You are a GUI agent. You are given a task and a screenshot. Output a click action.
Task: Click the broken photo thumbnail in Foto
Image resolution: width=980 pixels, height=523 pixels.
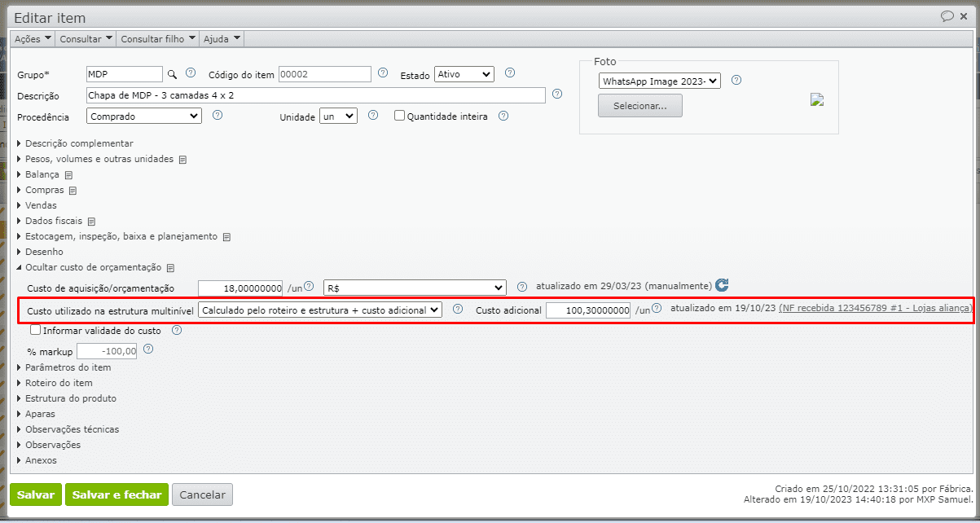click(x=817, y=99)
